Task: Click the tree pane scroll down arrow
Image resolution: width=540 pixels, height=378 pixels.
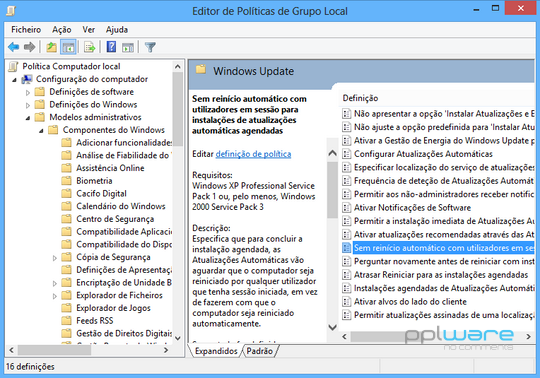Action: point(178,338)
